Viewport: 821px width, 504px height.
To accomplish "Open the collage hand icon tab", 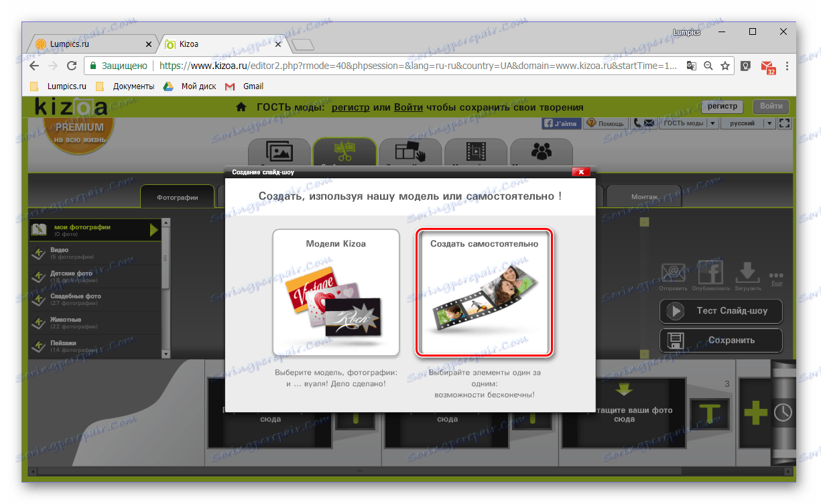I will click(x=410, y=151).
